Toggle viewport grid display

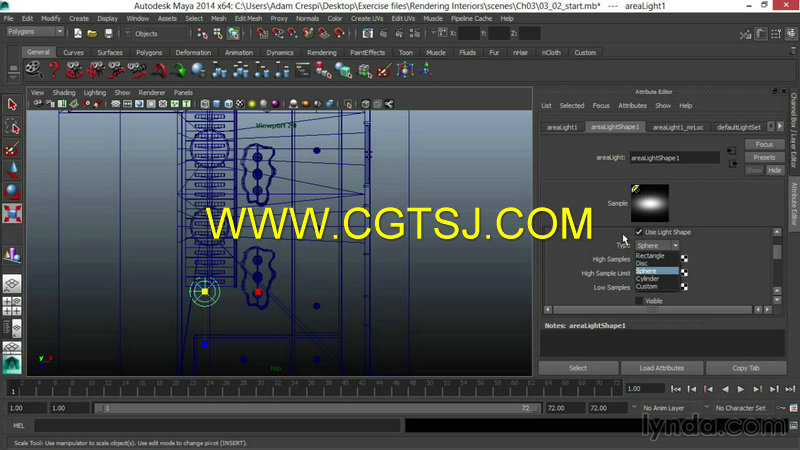click(x=115, y=104)
